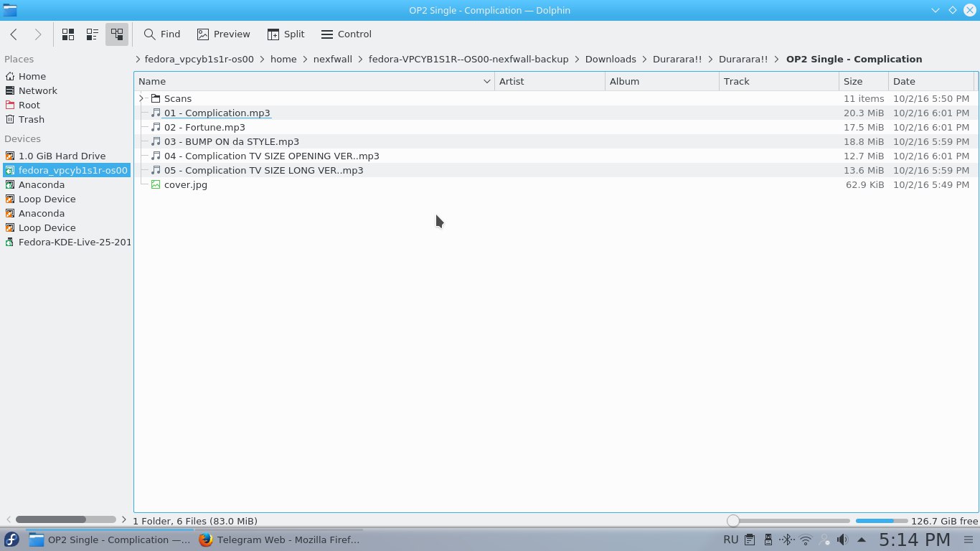
Task: Open breadcrumb arrow before Downloads
Action: click(x=577, y=59)
